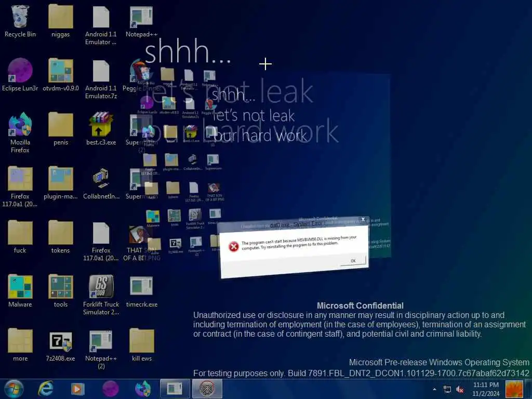The image size is (532, 399).
Task: Open the Windows Start menu orb
Action: pos(14,389)
